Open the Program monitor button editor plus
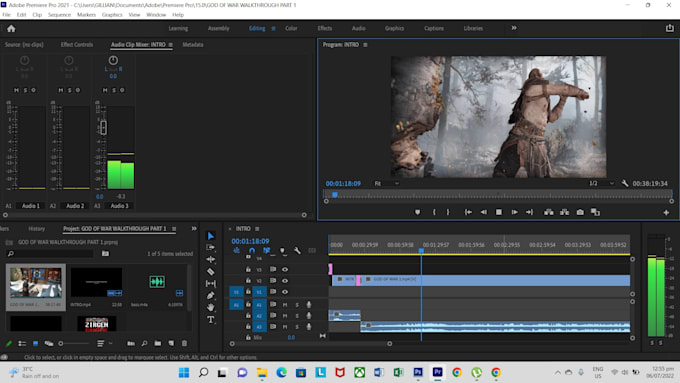This screenshot has width=680, height=383. (666, 213)
